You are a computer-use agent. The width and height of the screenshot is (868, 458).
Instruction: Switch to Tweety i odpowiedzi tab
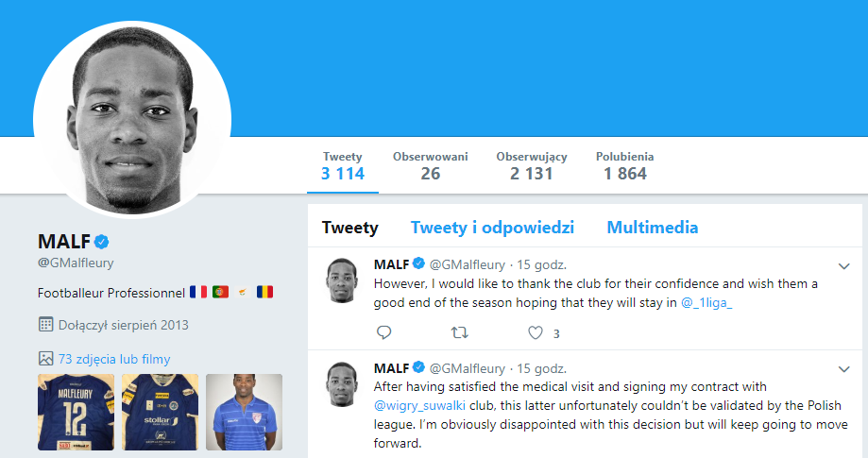[492, 228]
